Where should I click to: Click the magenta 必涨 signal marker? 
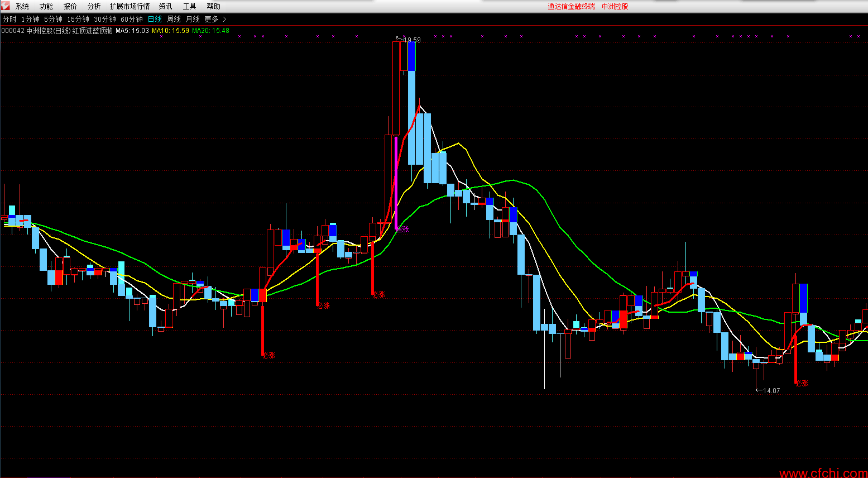(x=402, y=229)
